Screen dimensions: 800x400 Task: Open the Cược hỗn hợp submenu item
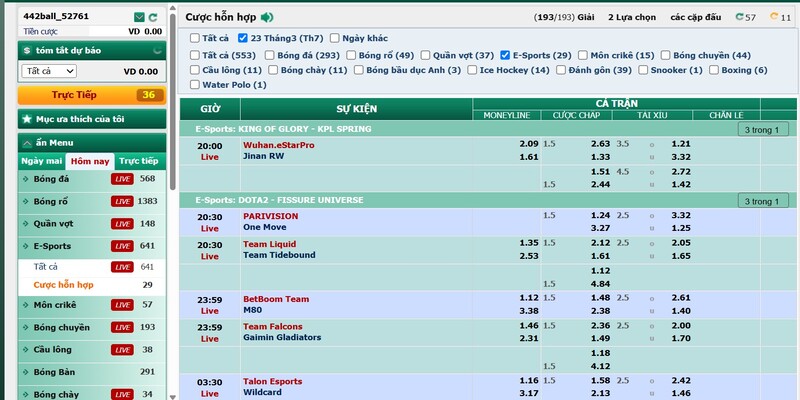64,285
